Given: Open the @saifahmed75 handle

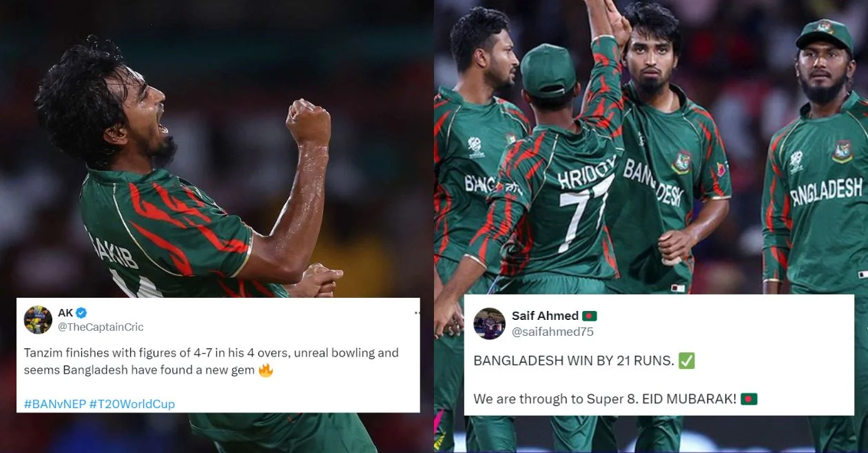Looking at the screenshot, I should (552, 332).
